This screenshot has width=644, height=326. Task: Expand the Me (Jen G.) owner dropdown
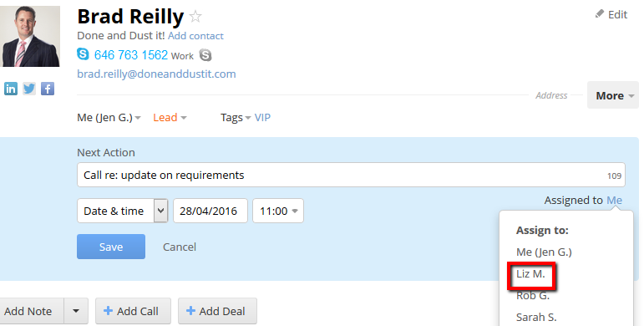coord(109,118)
